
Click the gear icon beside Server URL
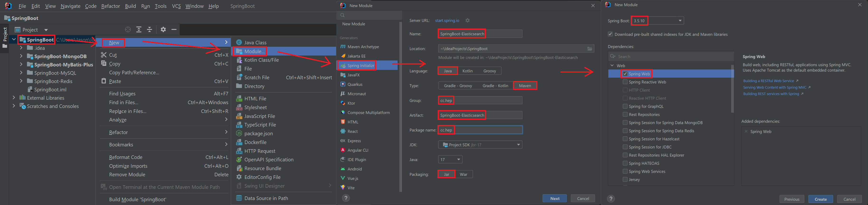pyautogui.click(x=467, y=21)
